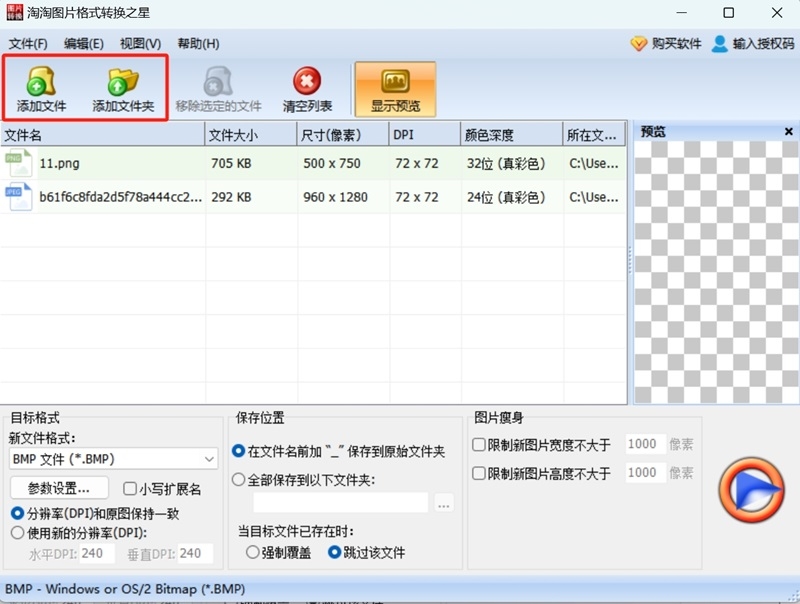This screenshot has width=800, height=604.
Task: Open the 编辑(E) menu
Action: [84, 44]
